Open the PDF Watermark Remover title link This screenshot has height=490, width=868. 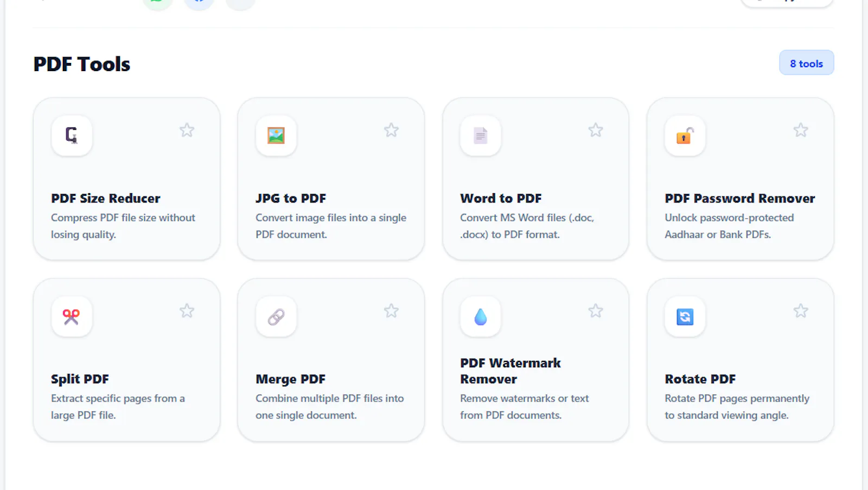point(510,371)
